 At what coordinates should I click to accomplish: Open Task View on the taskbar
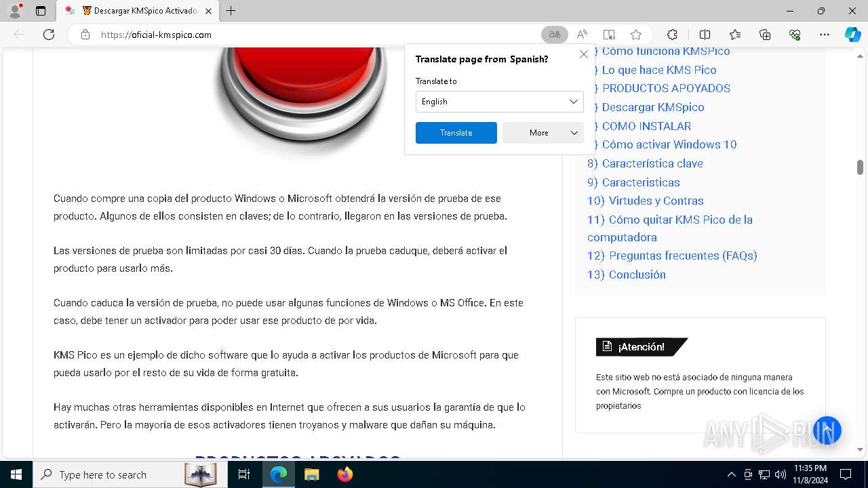click(x=245, y=474)
